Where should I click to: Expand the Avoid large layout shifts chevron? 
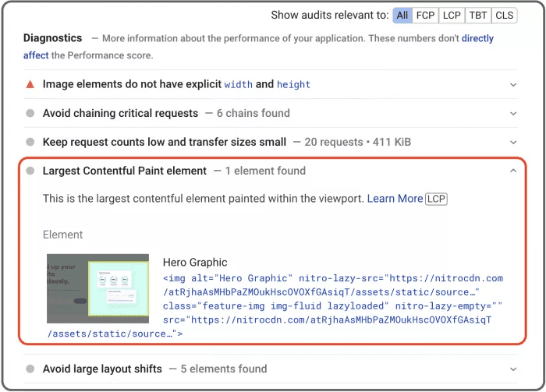512,369
